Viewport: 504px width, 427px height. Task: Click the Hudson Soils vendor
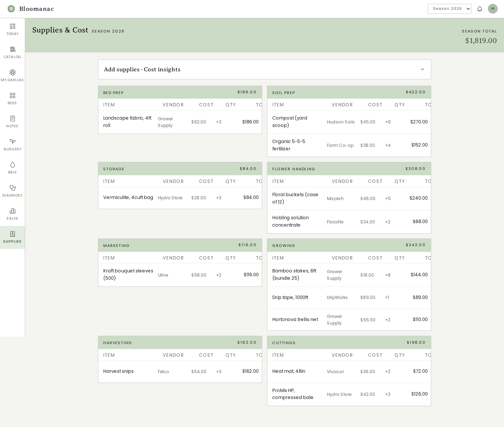coord(341,122)
